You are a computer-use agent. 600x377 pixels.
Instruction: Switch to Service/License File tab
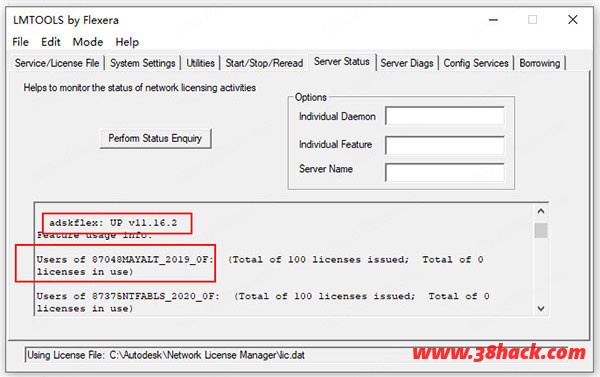point(57,63)
